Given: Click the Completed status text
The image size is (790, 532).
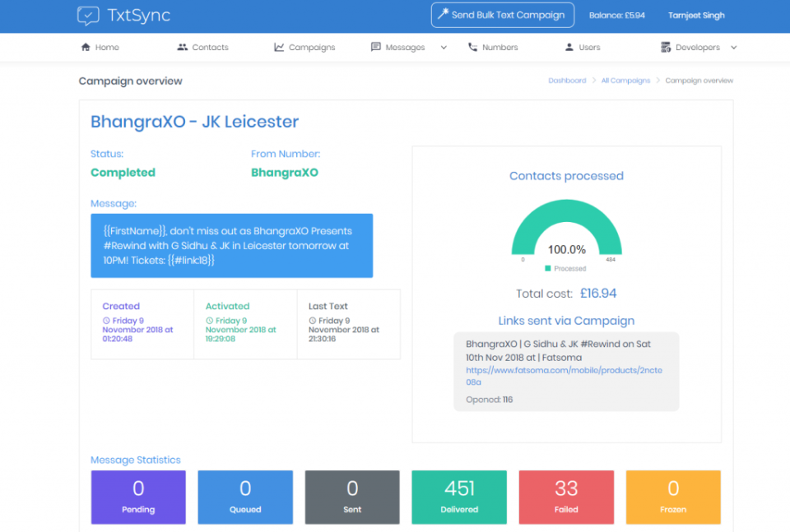Looking at the screenshot, I should pyautogui.click(x=123, y=173).
